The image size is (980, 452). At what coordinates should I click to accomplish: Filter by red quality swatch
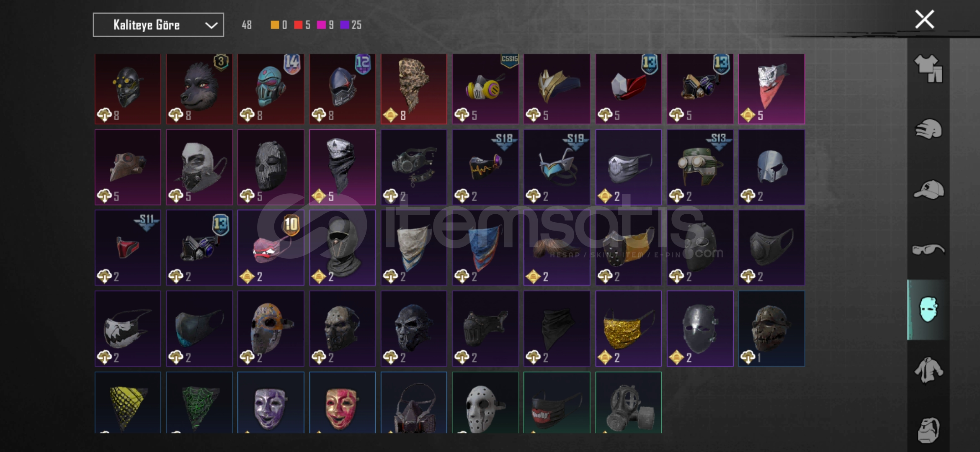tap(298, 25)
